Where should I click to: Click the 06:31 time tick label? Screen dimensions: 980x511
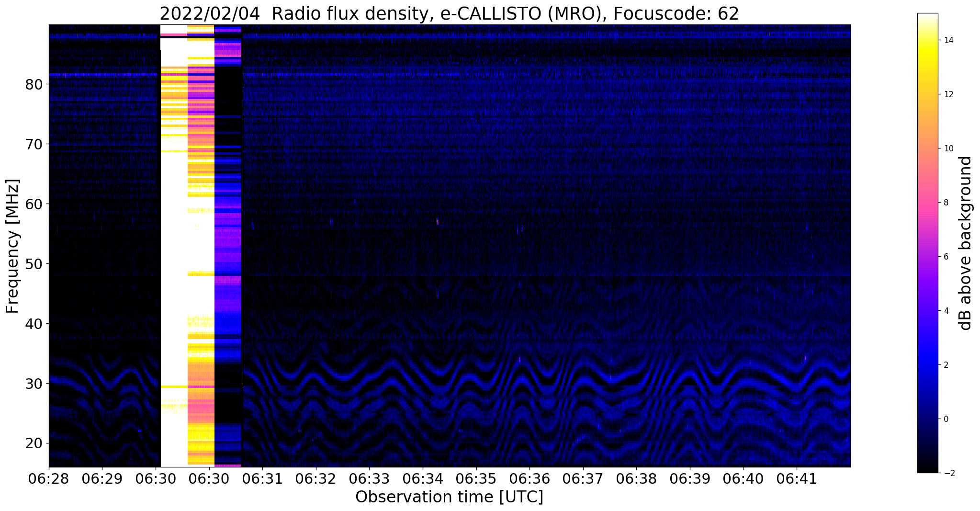[262, 478]
